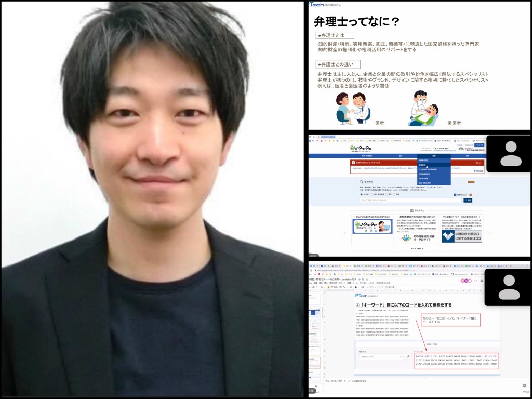Image resolution: width=532 pixels, height=399 pixels.
Task: Open the J-PlatPat seminar banner card
Action: tap(372, 227)
